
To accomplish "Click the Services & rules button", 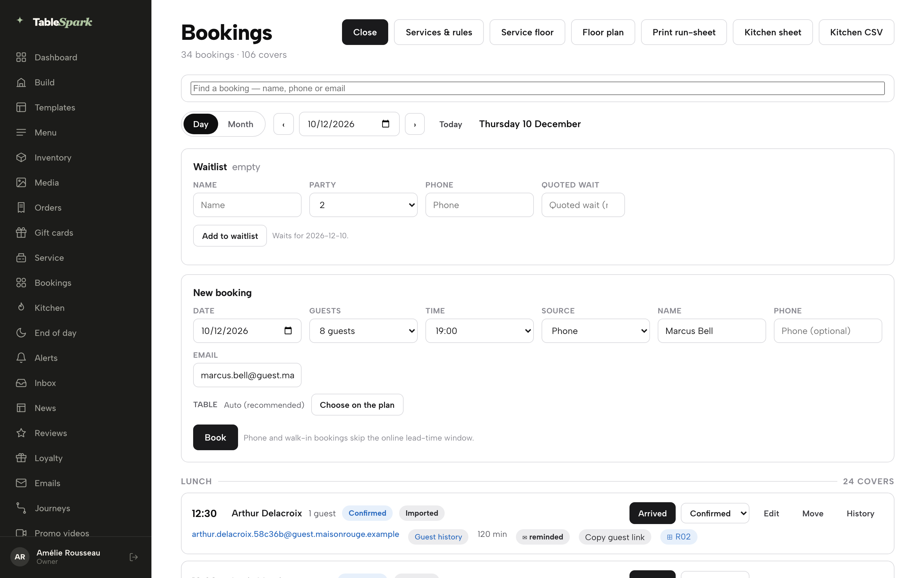I will (x=439, y=32).
